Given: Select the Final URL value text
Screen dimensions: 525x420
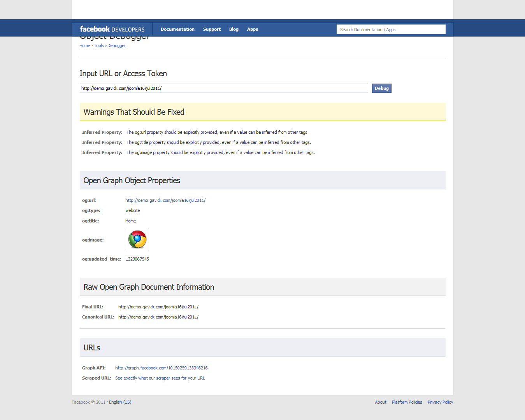Looking at the screenshot, I should pyautogui.click(x=158, y=307).
